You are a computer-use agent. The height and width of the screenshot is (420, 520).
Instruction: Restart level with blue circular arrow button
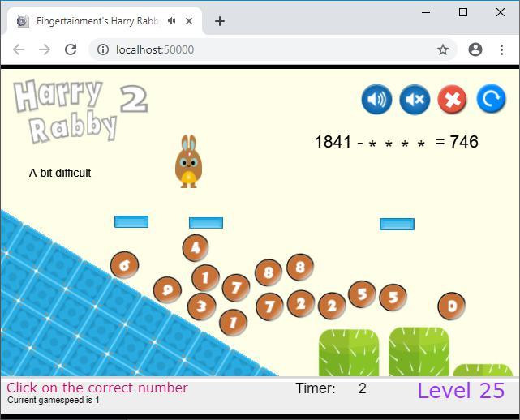[x=491, y=99]
